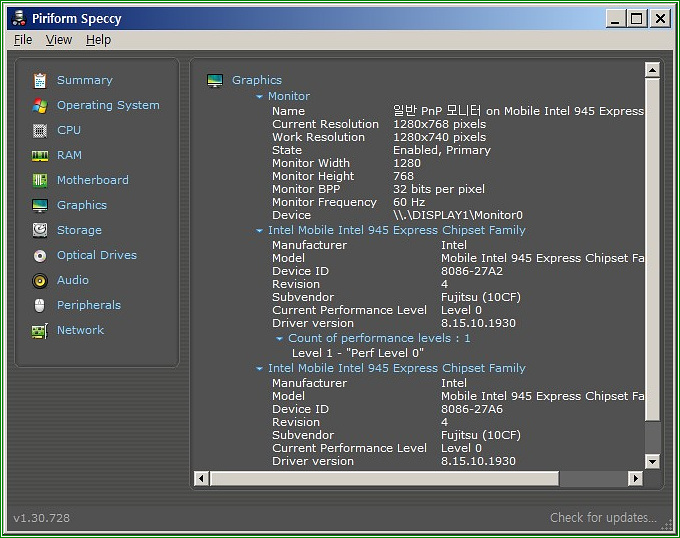Minimize the Speccy window
Image resolution: width=680 pixels, height=538 pixels.
(615, 19)
